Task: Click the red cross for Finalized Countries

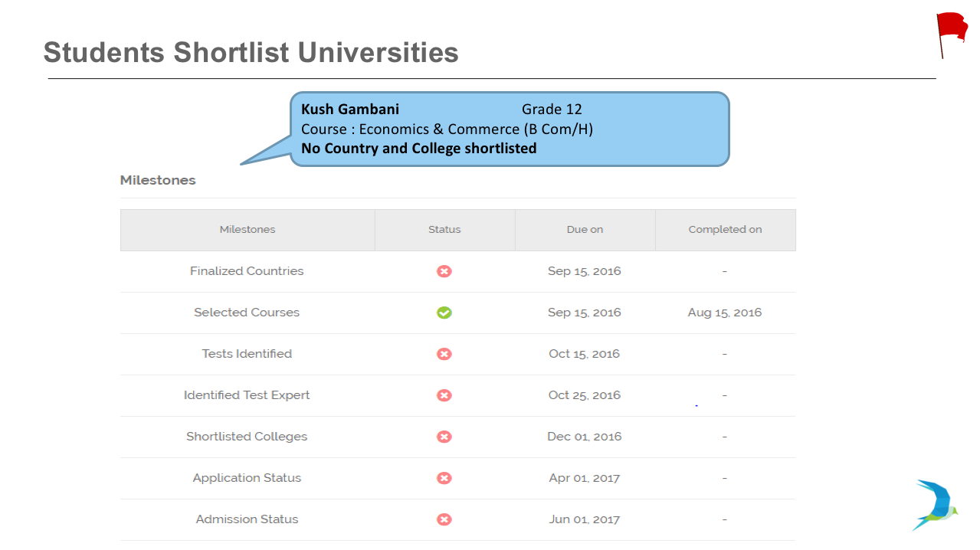Action: [444, 271]
